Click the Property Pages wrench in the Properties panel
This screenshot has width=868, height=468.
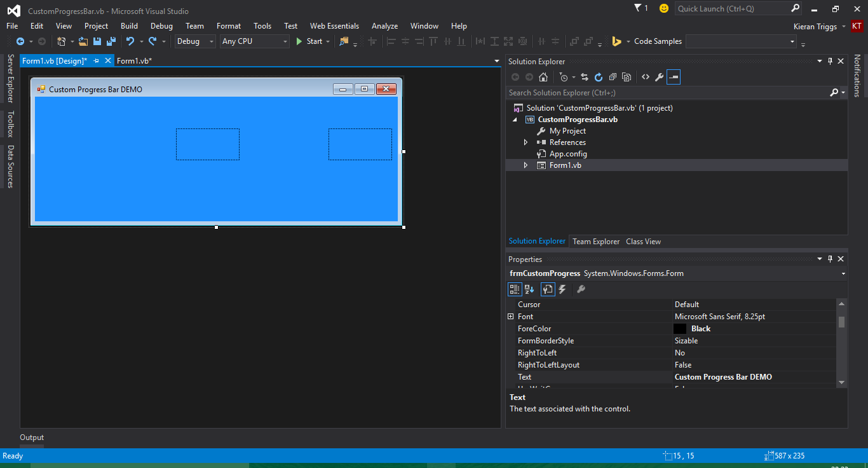tap(581, 289)
